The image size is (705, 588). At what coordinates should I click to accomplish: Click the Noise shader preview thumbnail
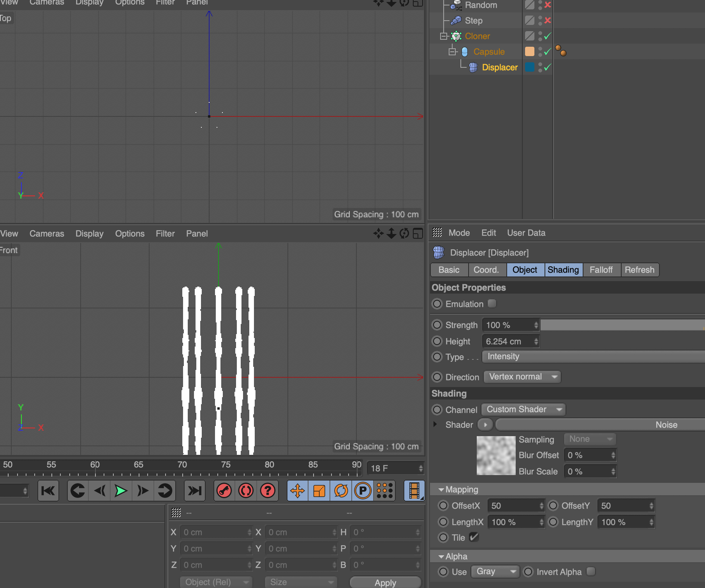pyautogui.click(x=495, y=455)
